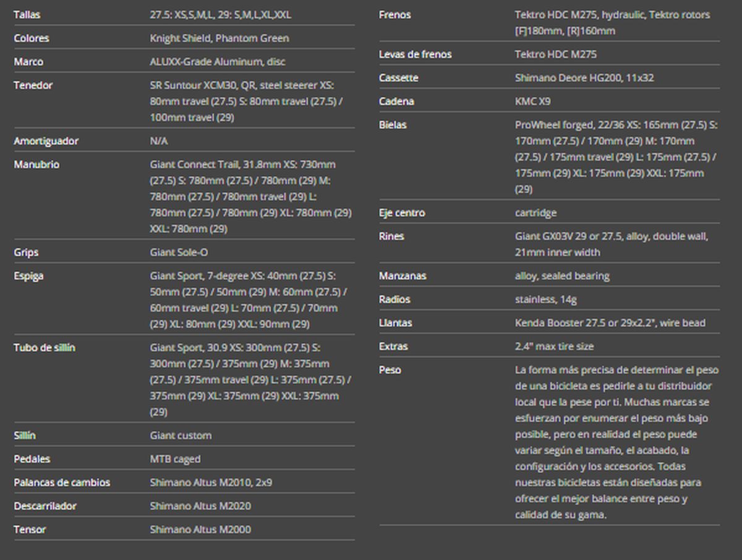Screen dimensions: 742x560
Task: Click Shimano Altus M2010, 2x9 shifter text
Action: pos(210,482)
